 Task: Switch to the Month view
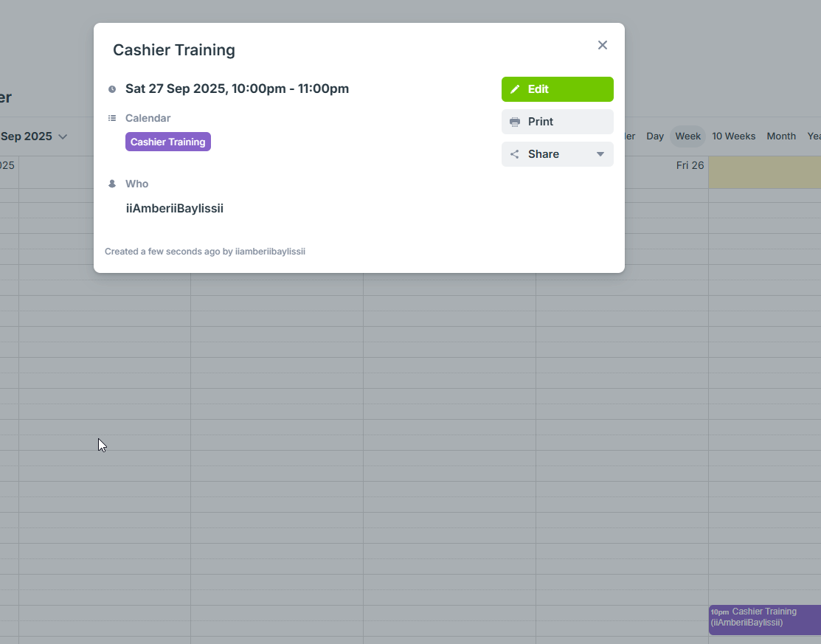tap(780, 136)
